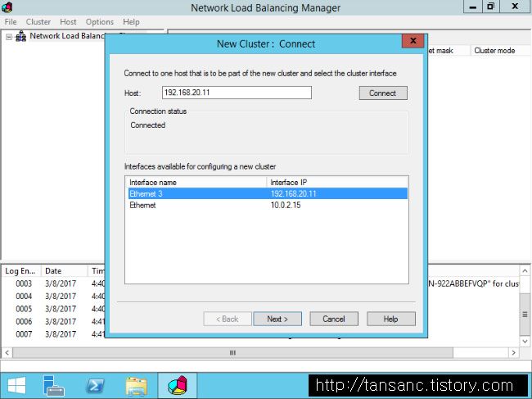
Task: Open the Host menu
Action: (68, 22)
